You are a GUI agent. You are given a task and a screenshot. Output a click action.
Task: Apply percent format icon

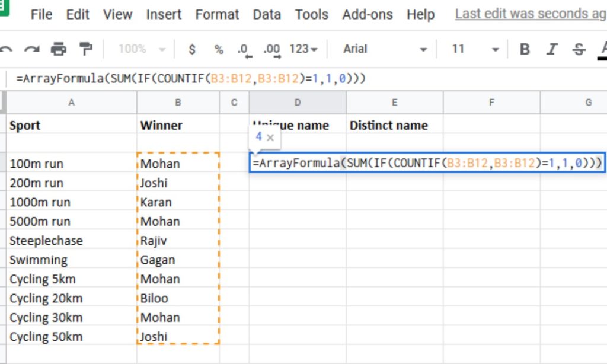pos(219,49)
